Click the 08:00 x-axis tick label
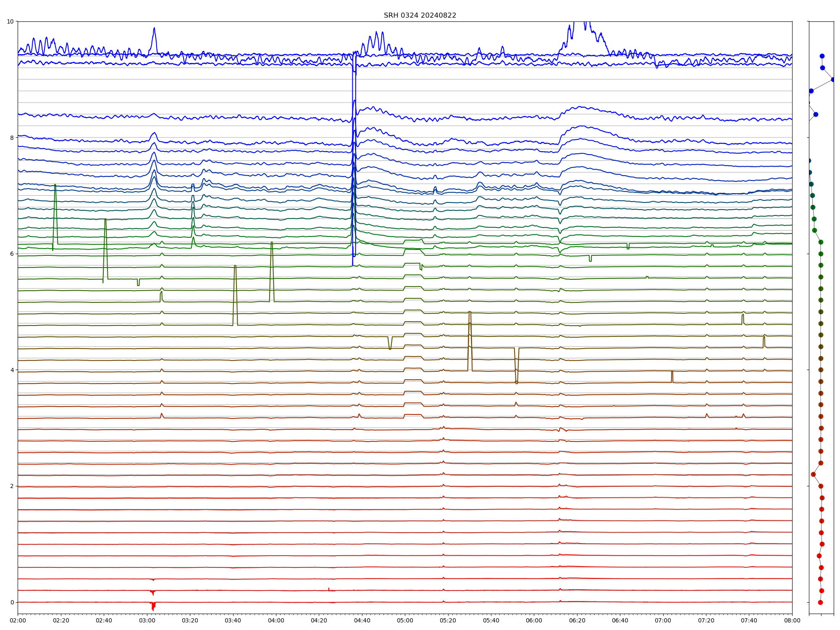The width and height of the screenshot is (840, 630). click(792, 620)
